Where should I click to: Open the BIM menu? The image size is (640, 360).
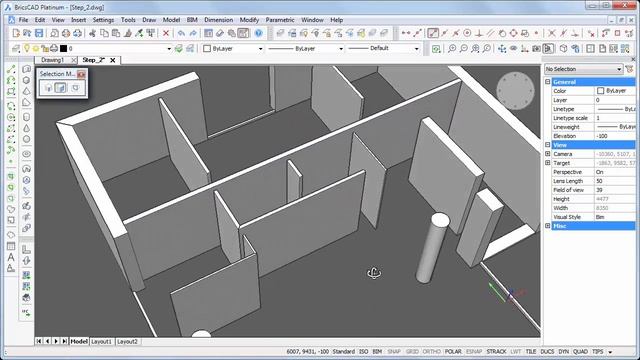pos(192,20)
